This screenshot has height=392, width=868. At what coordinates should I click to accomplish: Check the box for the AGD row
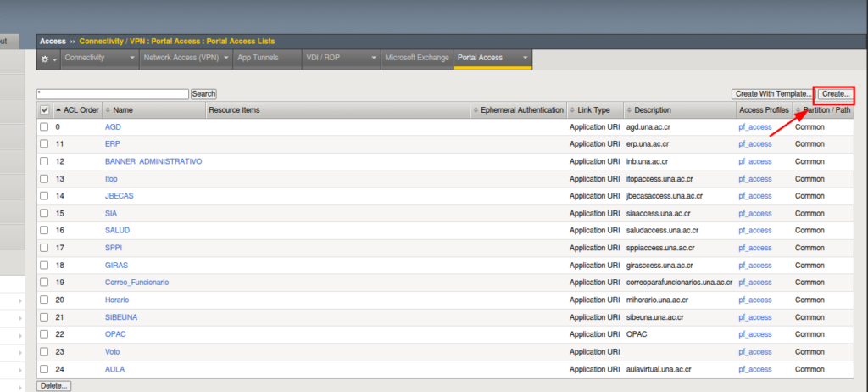pos(45,127)
